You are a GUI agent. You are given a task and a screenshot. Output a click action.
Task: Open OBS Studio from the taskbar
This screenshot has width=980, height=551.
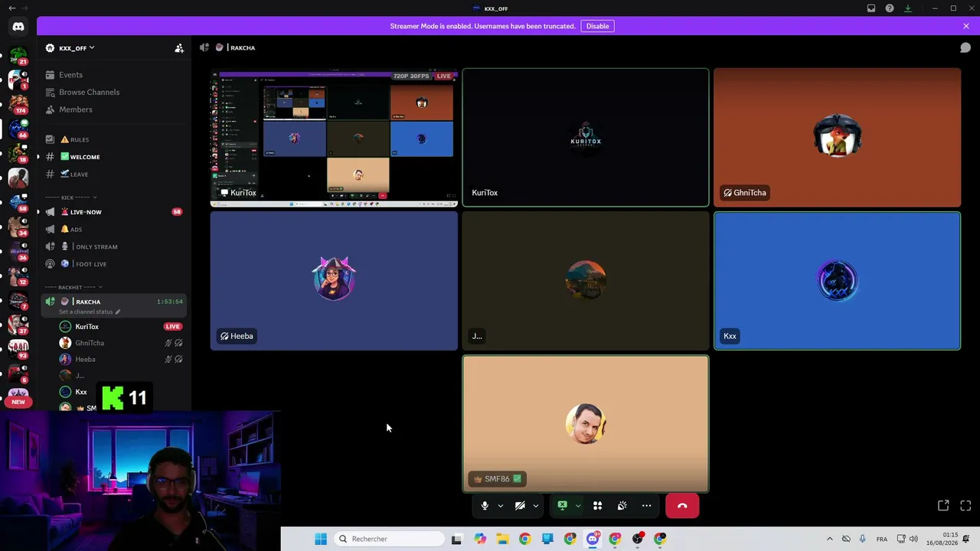pyautogui.click(x=638, y=539)
